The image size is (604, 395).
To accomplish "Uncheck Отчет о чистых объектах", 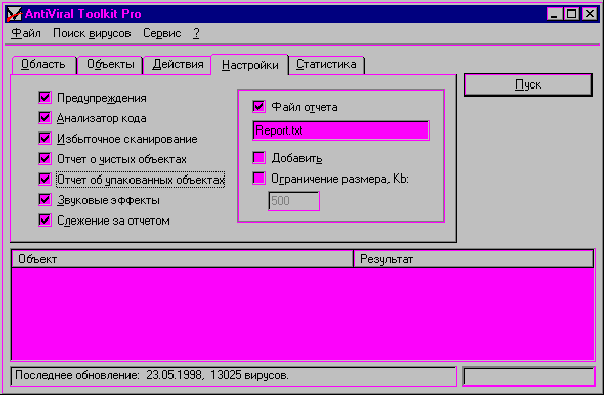I will pos(45,158).
